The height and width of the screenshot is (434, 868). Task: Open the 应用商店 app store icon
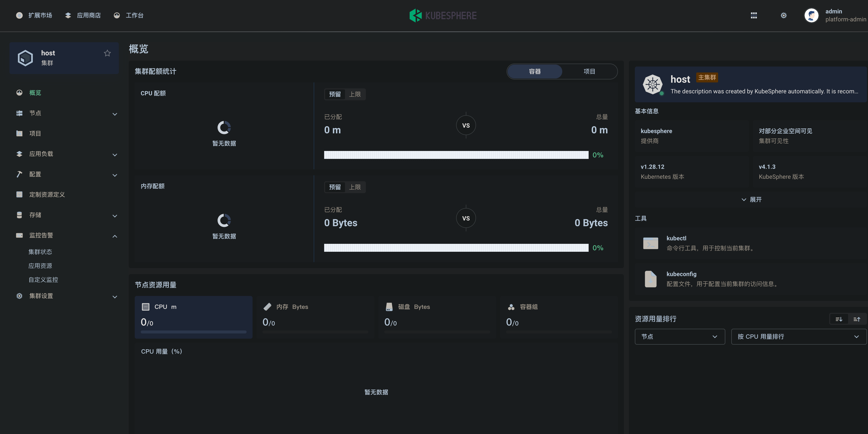point(68,15)
